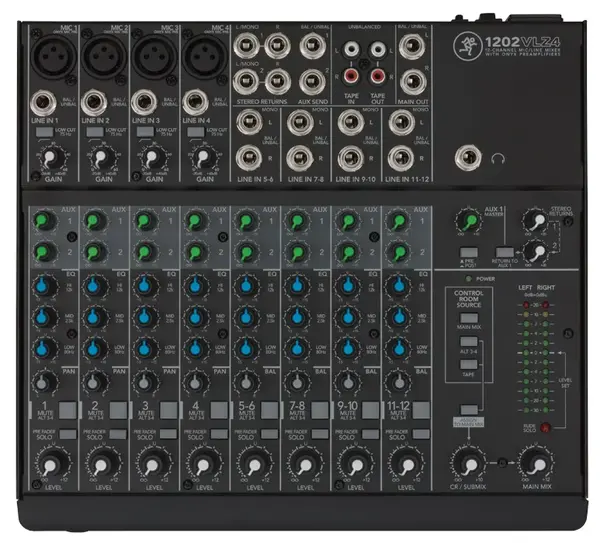Enable PRE FADER SOLO on channel 5-6

(270, 434)
